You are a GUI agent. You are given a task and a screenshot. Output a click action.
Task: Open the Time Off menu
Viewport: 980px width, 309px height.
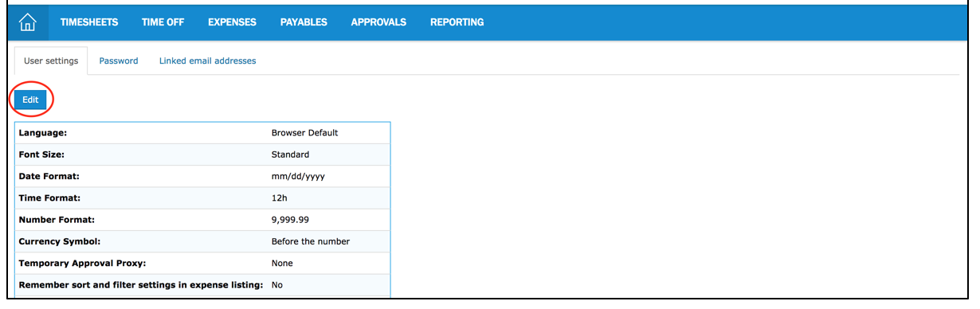coord(163,22)
